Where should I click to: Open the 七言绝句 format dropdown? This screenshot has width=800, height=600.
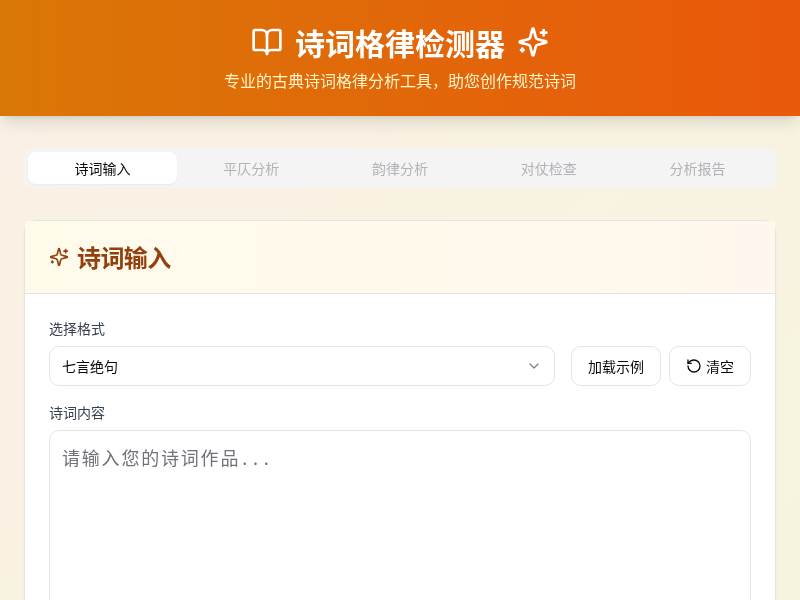[x=302, y=366]
